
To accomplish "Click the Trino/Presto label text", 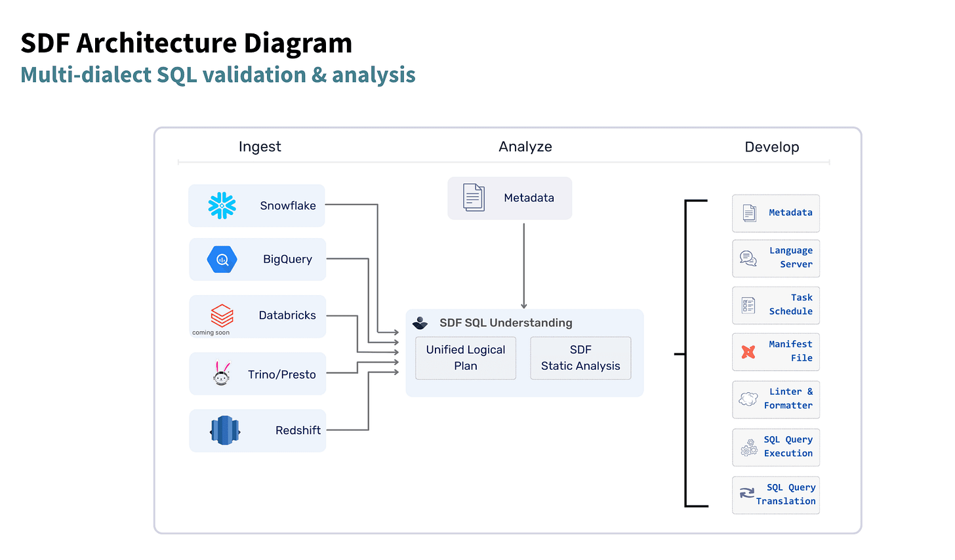I will [282, 374].
